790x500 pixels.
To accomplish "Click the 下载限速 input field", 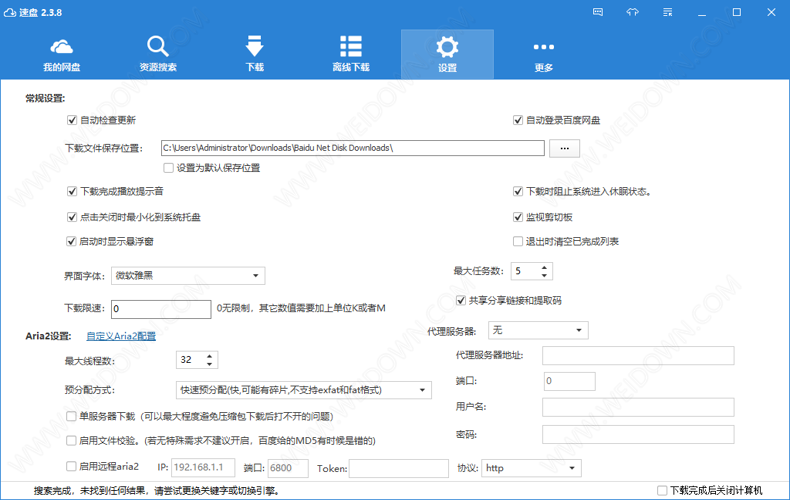I will (161, 309).
